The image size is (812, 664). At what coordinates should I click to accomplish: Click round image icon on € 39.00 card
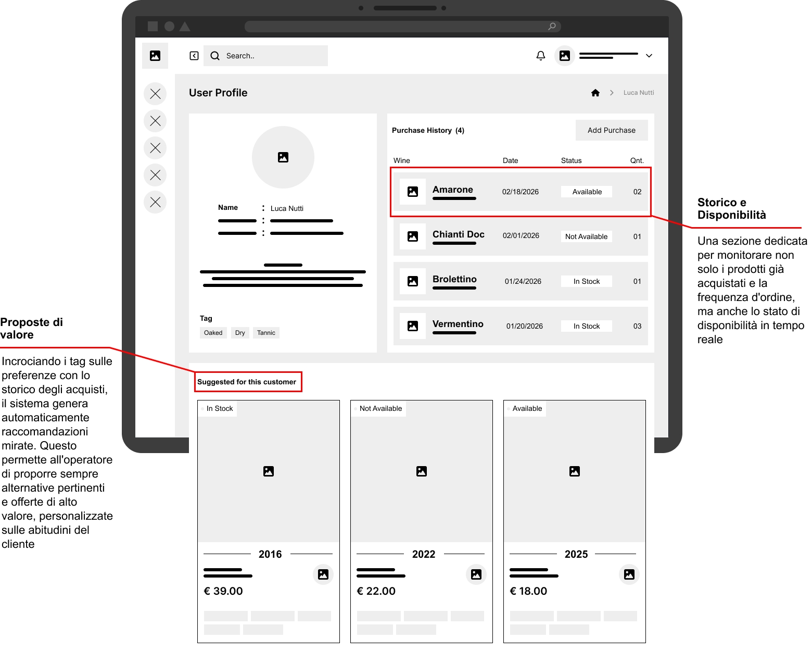click(323, 574)
